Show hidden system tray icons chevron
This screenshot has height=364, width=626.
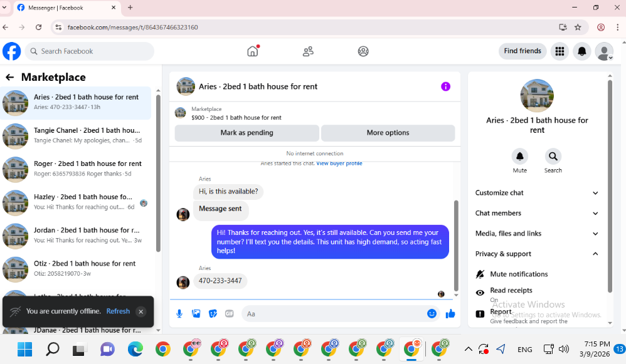coord(469,349)
